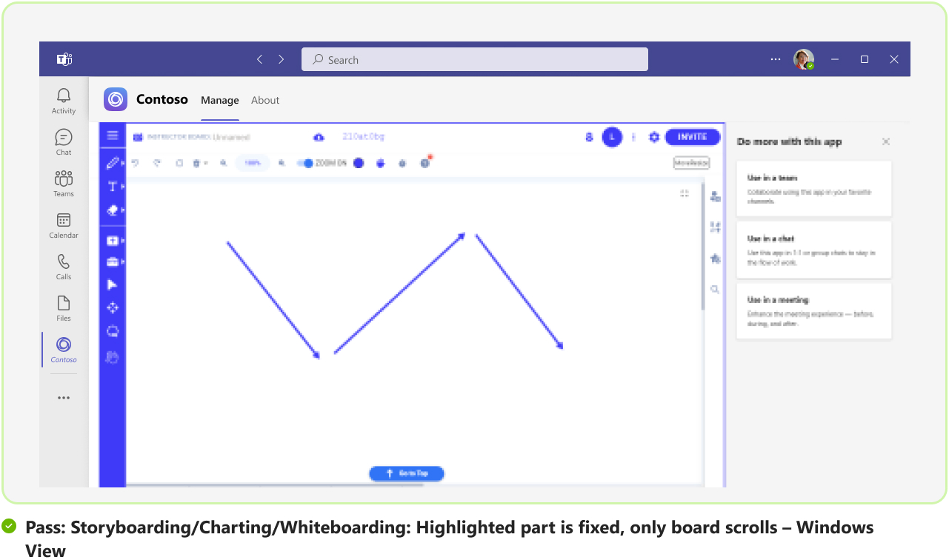Go back with Teams back arrow
949x560 pixels.
tap(259, 59)
